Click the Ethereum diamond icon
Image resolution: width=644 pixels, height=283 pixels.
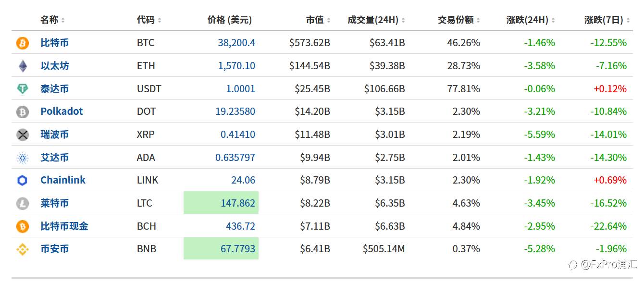point(23,66)
